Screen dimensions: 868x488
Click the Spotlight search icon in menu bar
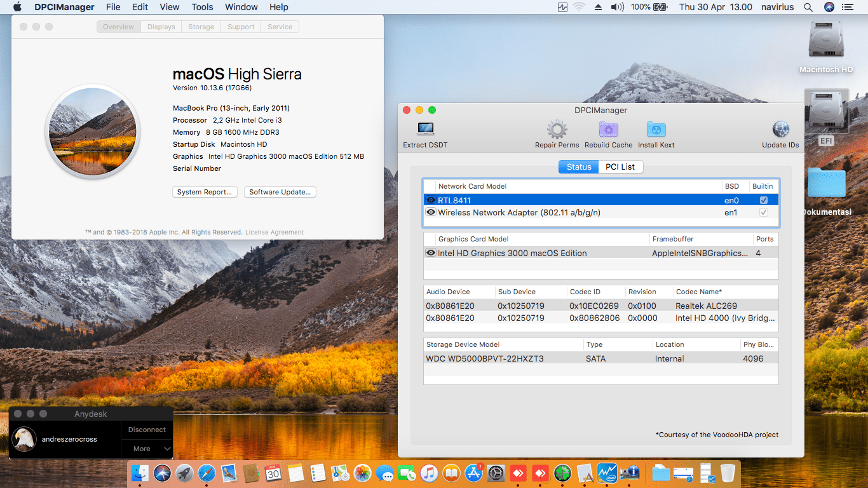pos(808,7)
